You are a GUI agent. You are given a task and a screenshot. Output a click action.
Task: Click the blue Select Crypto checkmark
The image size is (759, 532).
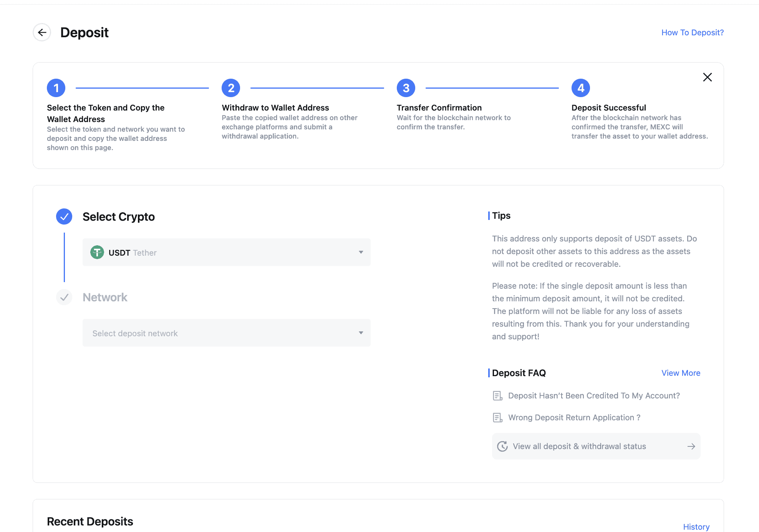(x=64, y=217)
